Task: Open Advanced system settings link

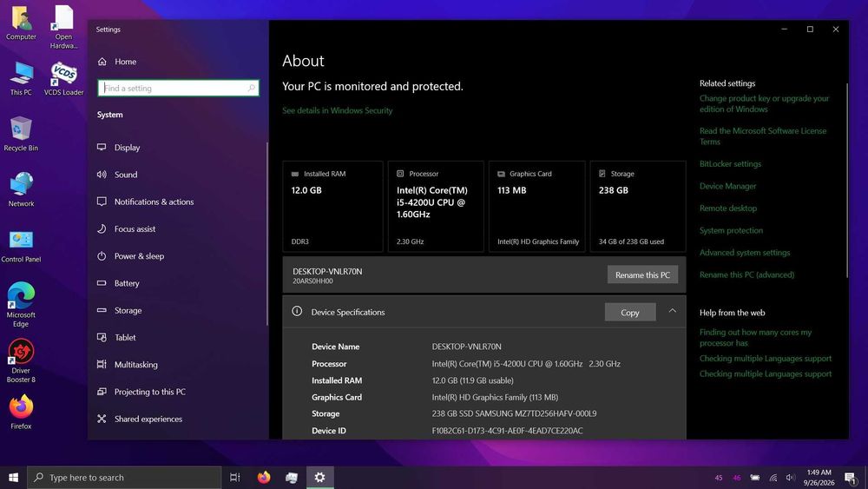Action: coord(745,253)
